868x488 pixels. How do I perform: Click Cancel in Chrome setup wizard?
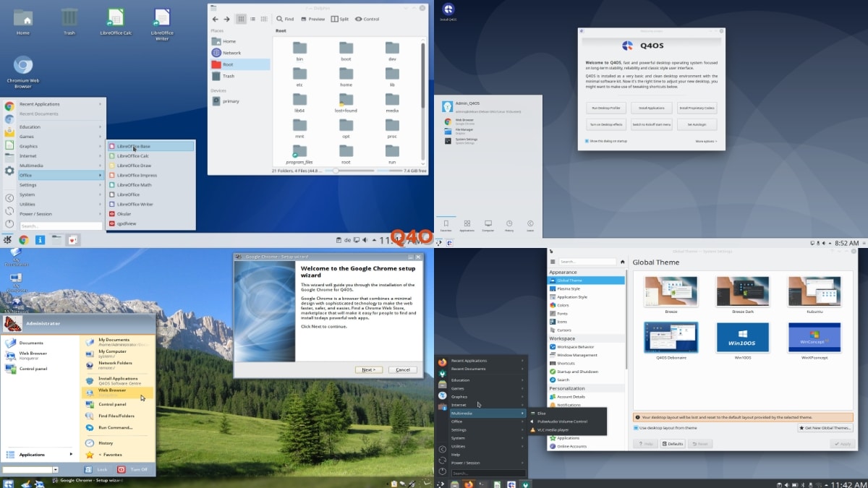click(402, 369)
